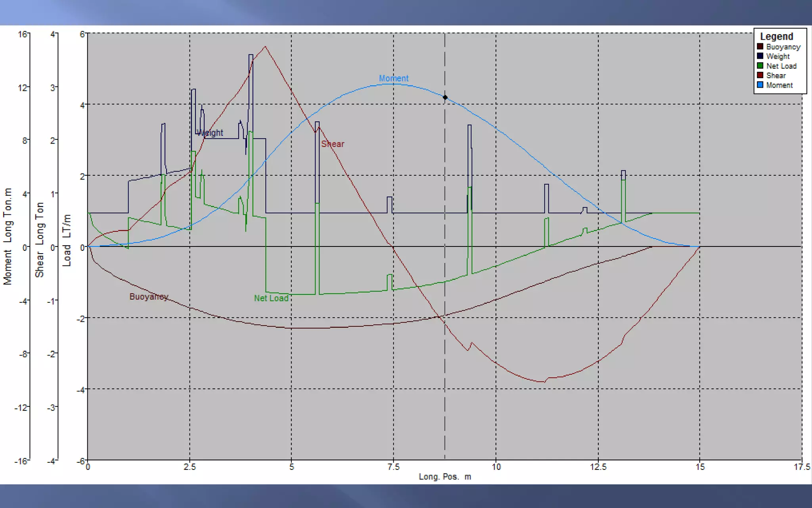812x508 pixels.
Task: Select the Net Load legend entry text
Action: 781,66
